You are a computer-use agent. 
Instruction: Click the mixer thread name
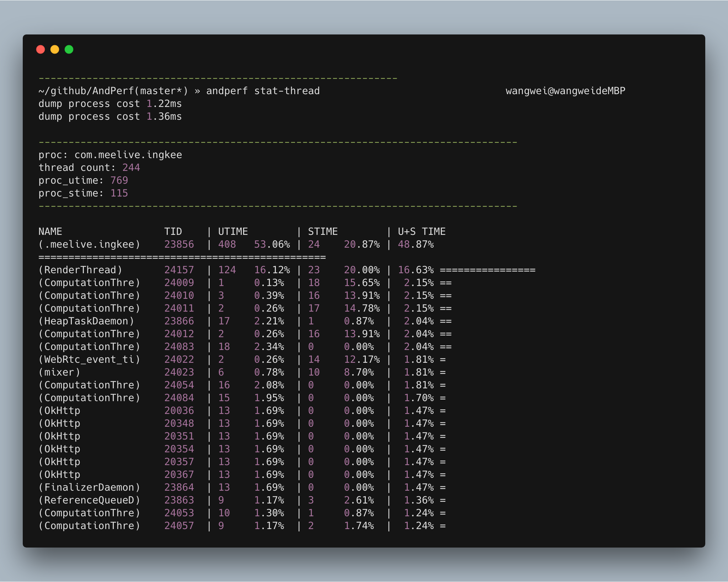click(x=59, y=372)
